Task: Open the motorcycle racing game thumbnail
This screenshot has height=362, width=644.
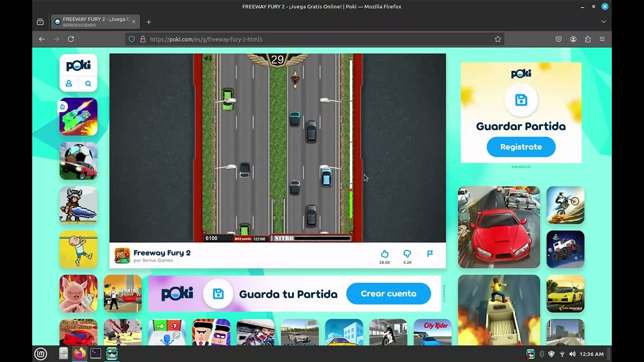Action: point(256,332)
